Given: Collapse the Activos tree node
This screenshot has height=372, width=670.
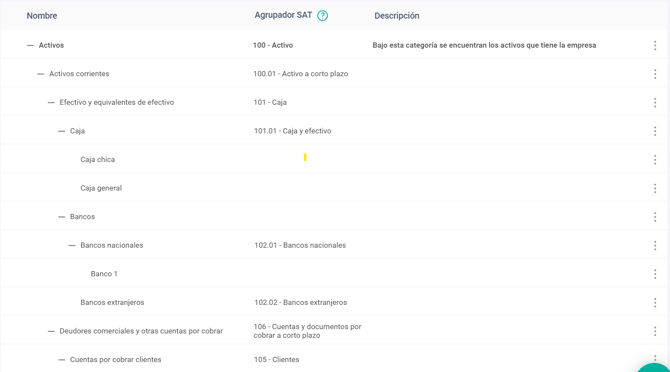Looking at the screenshot, I should [x=30, y=45].
